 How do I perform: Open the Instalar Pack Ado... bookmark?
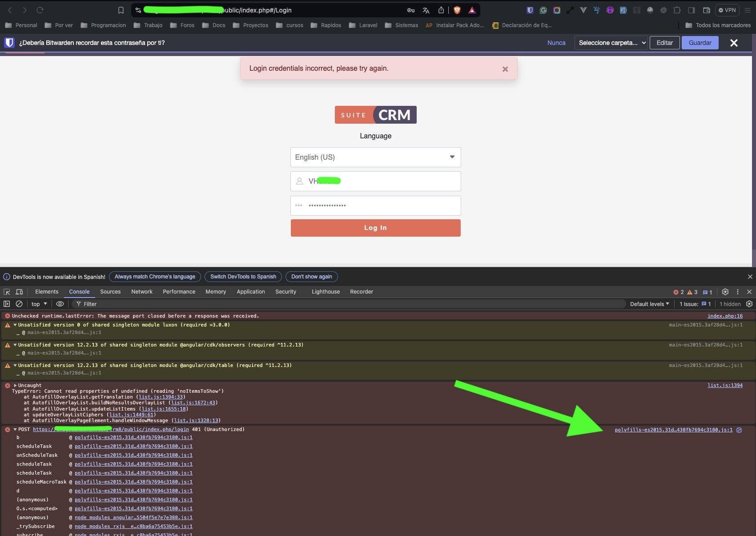[455, 25]
